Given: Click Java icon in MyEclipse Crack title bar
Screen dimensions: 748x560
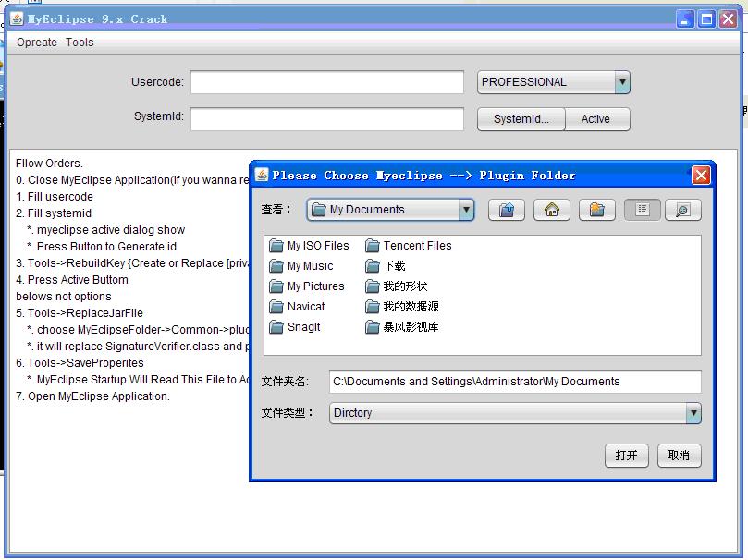Looking at the screenshot, I should (x=17, y=18).
